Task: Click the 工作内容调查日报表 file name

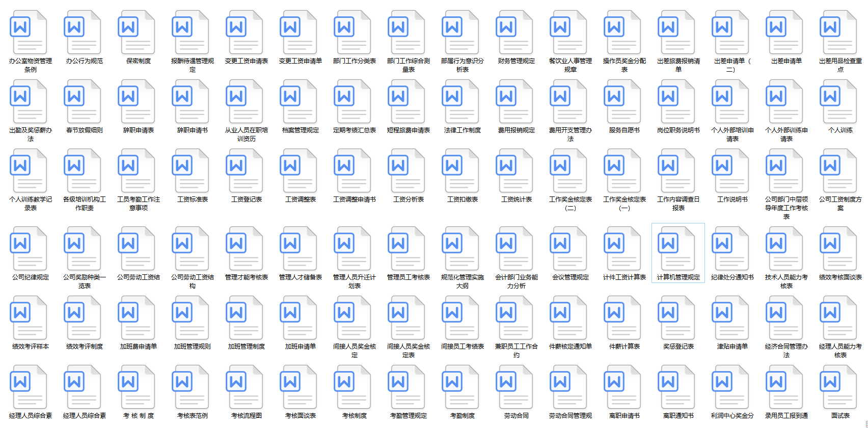Action: (x=679, y=204)
